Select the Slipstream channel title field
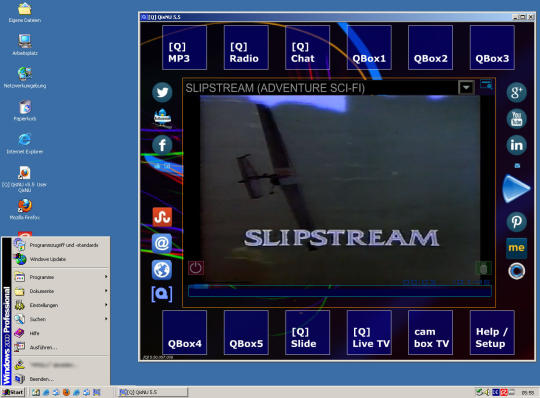 [x=321, y=88]
